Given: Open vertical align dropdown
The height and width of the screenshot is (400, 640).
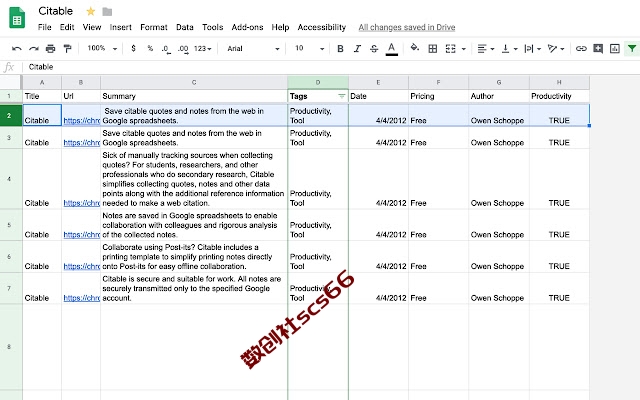Looking at the screenshot, I should point(509,49).
